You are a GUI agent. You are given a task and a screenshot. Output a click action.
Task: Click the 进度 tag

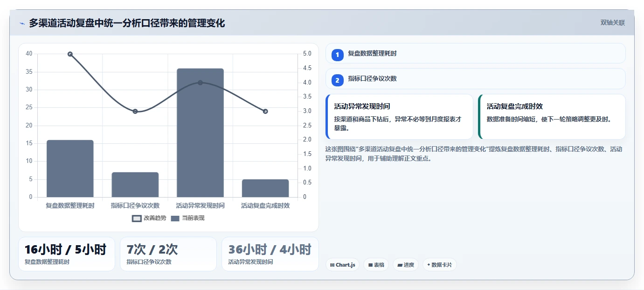[405, 265]
